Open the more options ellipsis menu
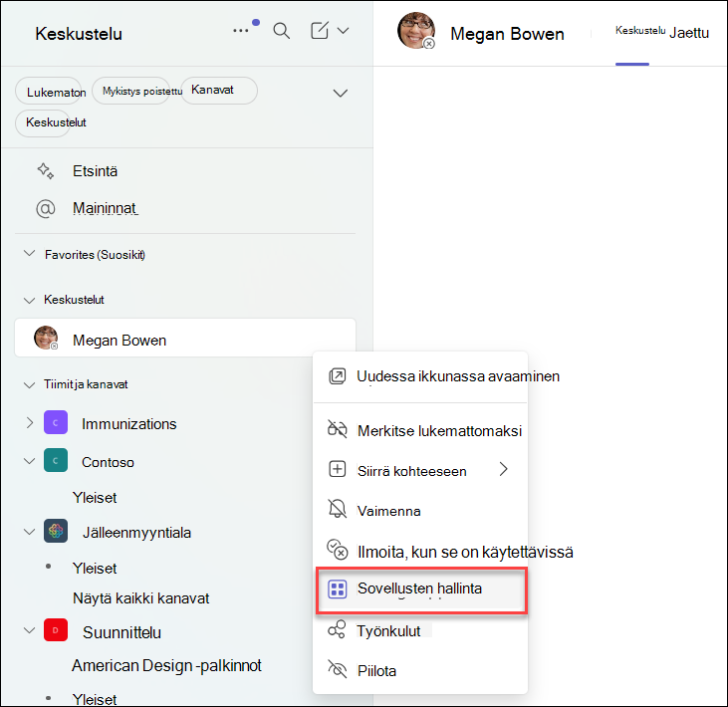728x707 pixels. coord(240,31)
